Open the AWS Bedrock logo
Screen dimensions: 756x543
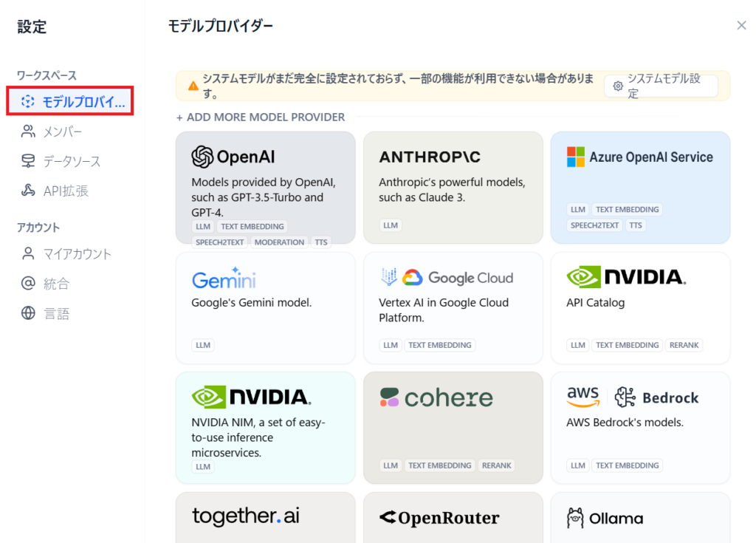click(x=633, y=397)
